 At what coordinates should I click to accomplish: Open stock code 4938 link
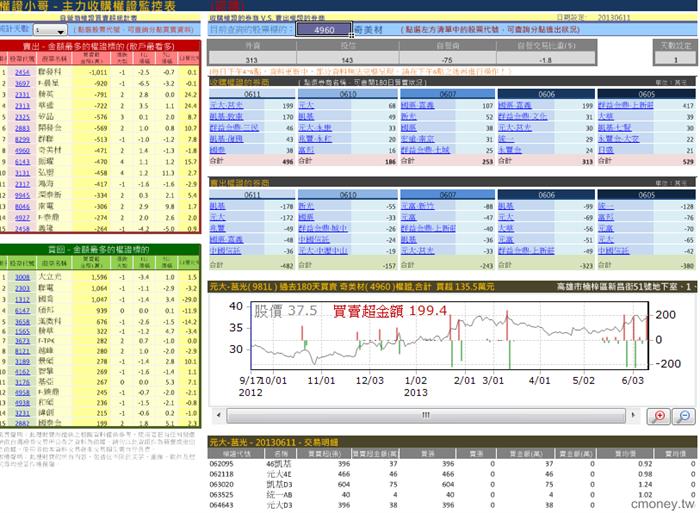22,403
